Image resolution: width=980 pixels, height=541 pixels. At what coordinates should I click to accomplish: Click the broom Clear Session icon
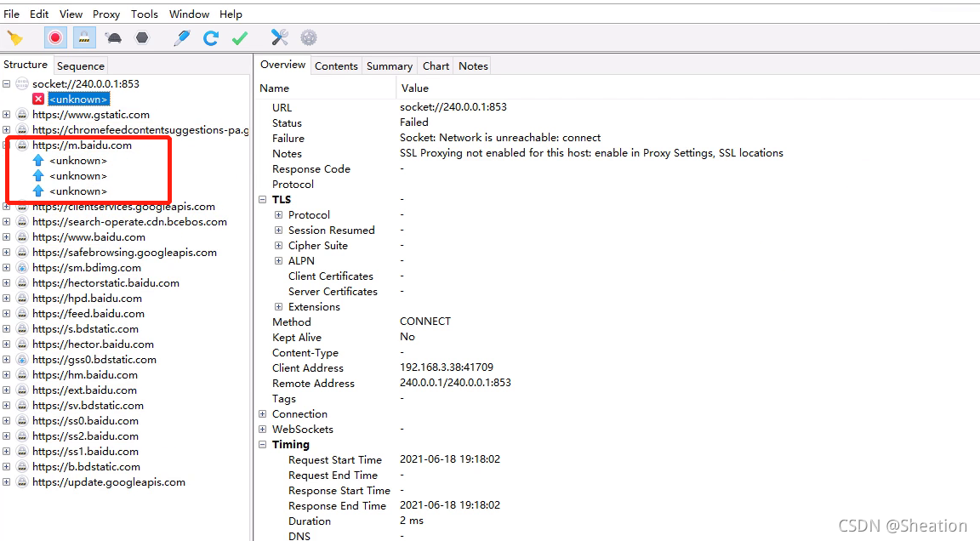tap(15, 38)
